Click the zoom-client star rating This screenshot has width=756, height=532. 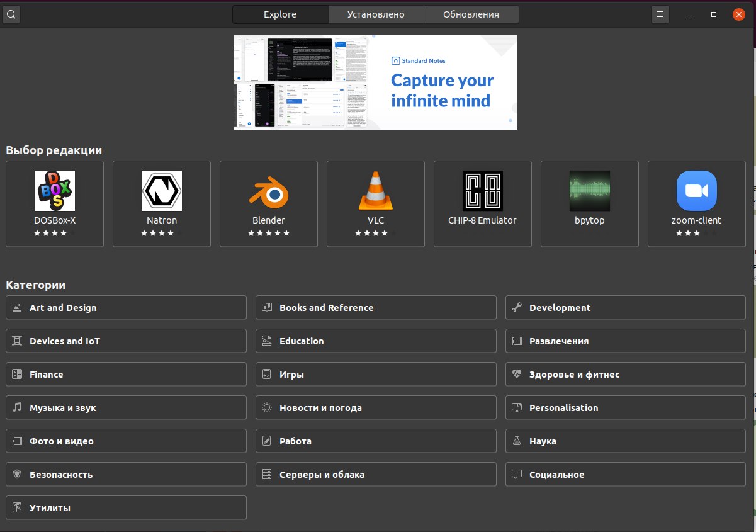pyautogui.click(x=697, y=233)
